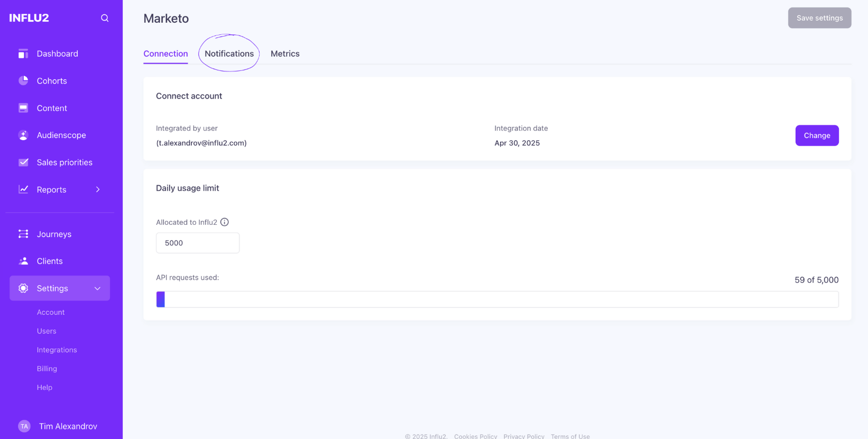Click the Journeys icon in sidebar

[x=23, y=234]
